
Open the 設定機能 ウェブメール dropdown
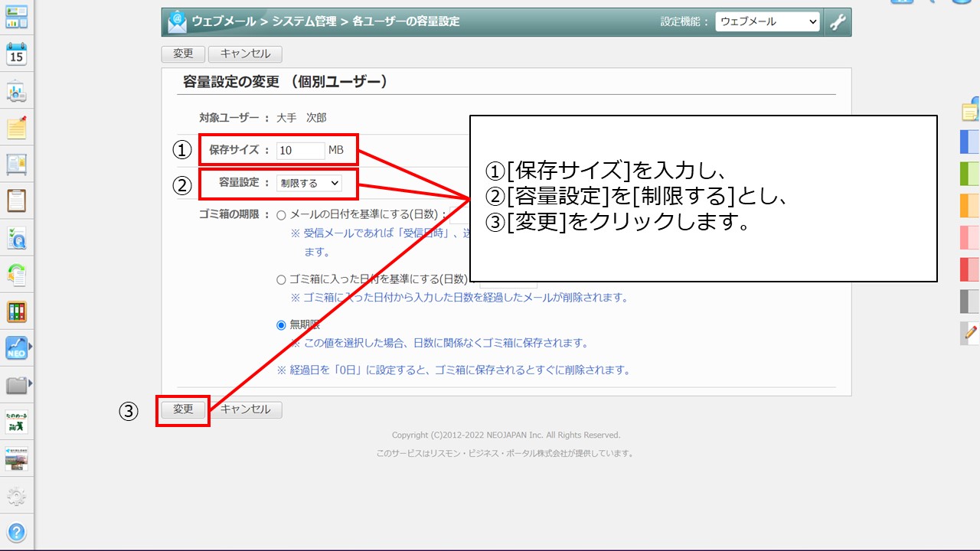767,21
